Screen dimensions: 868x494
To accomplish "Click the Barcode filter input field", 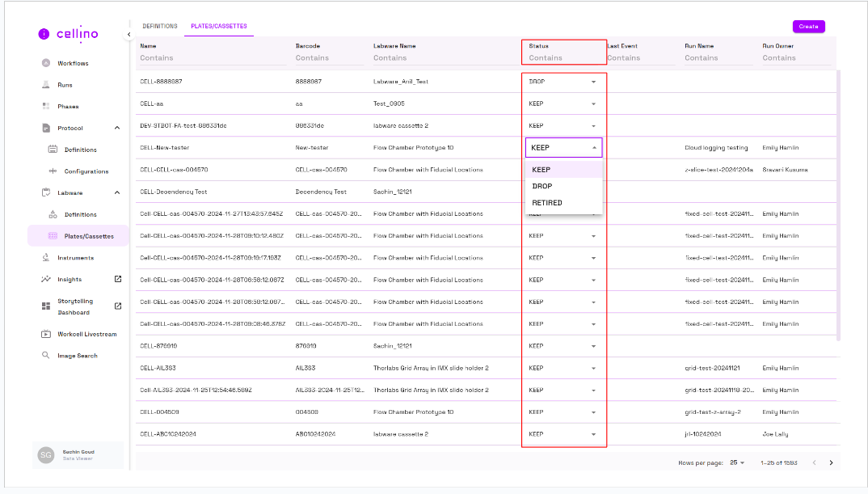I will [x=327, y=58].
